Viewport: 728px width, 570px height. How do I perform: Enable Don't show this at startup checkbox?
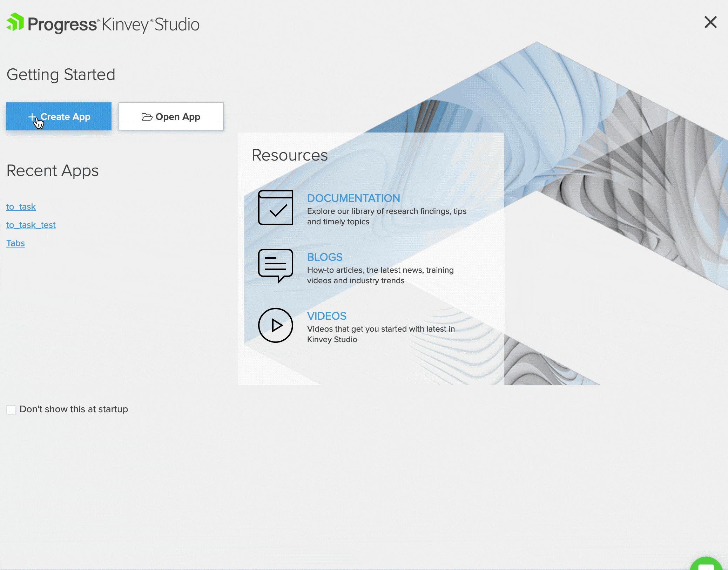11,410
